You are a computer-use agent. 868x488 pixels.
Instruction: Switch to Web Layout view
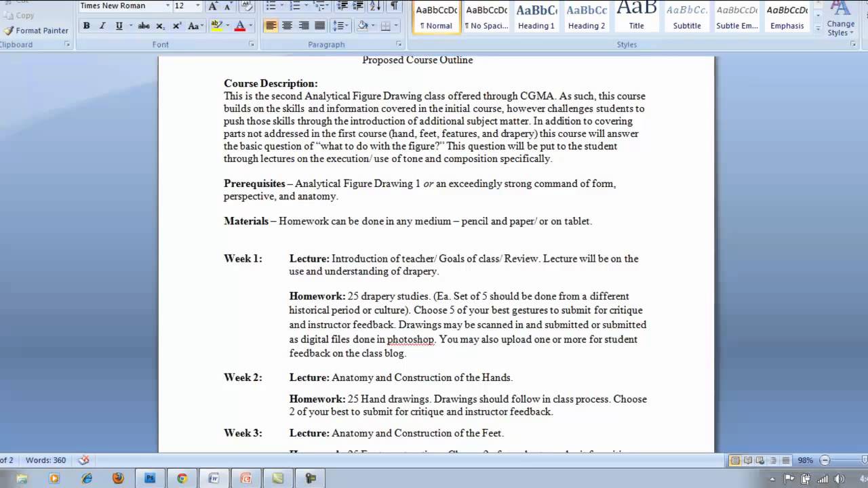(760, 460)
